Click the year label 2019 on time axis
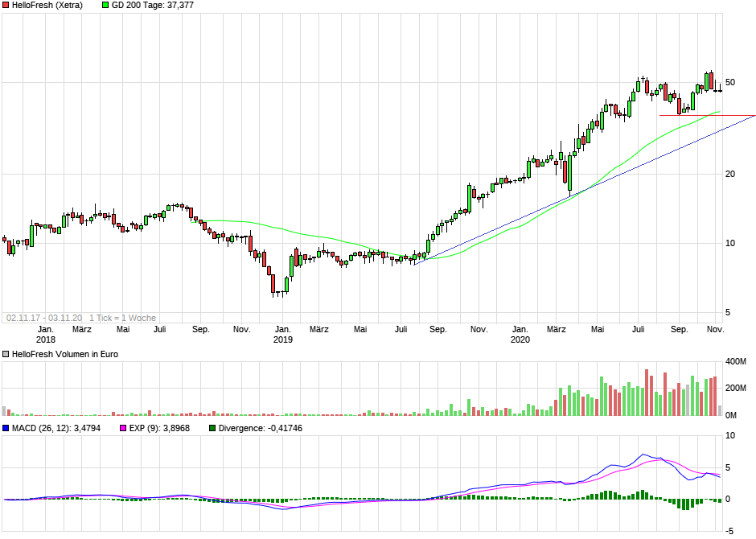 [283, 339]
